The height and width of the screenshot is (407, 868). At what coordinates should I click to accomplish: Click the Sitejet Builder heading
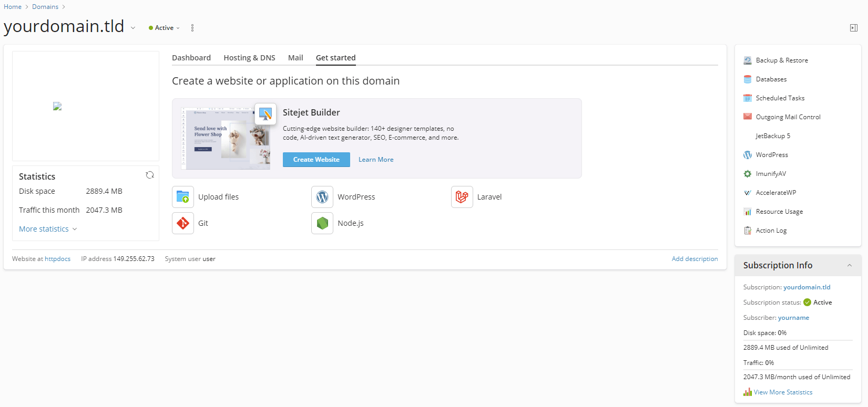tap(311, 112)
